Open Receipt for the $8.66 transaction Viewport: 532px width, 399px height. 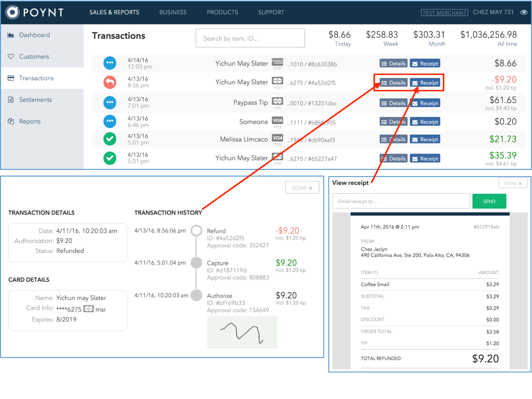(x=425, y=63)
